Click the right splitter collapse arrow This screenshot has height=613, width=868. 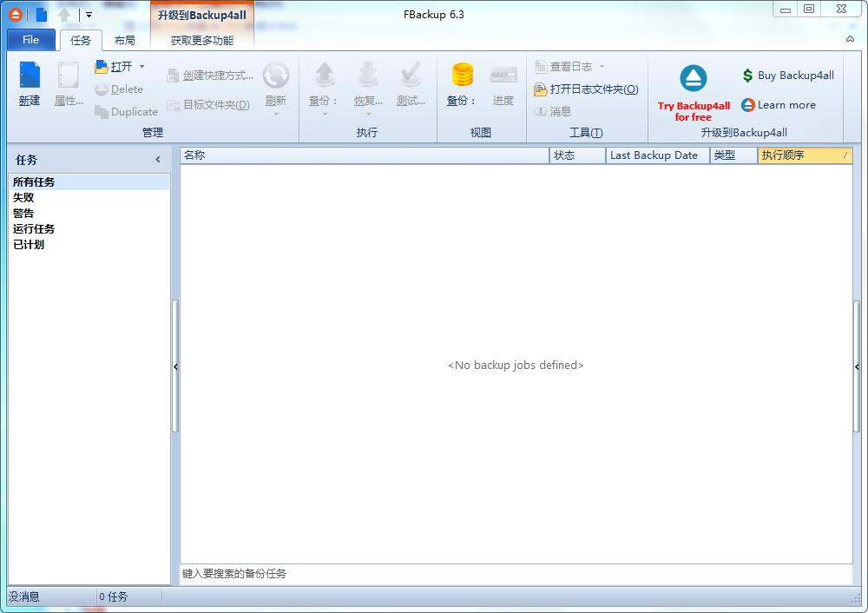857,366
